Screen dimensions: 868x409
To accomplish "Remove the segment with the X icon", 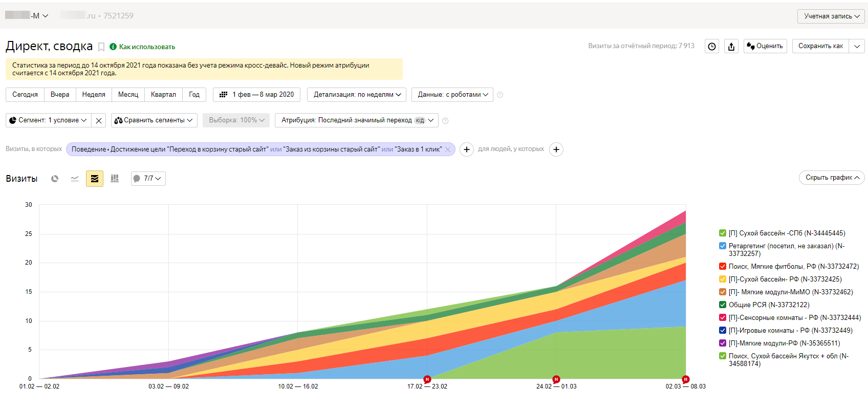I will (x=99, y=120).
